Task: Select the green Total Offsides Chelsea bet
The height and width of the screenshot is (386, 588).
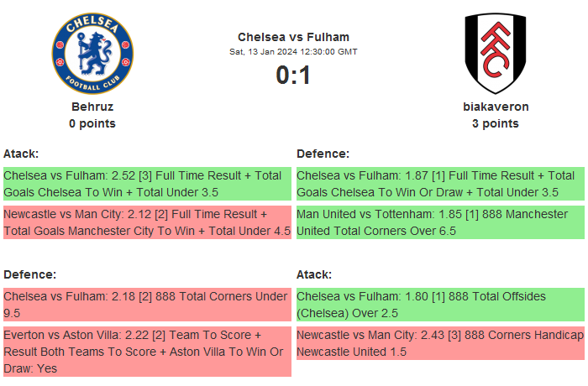Action: pos(439,305)
